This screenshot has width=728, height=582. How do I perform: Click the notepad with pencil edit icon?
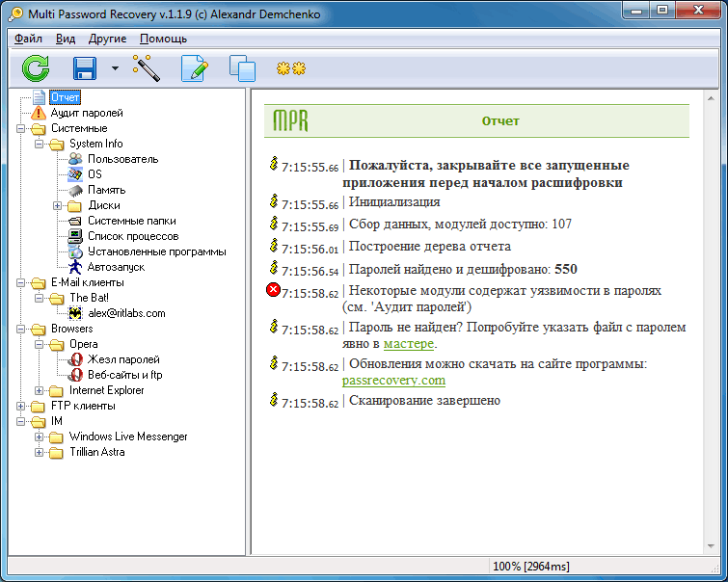pyautogui.click(x=195, y=68)
